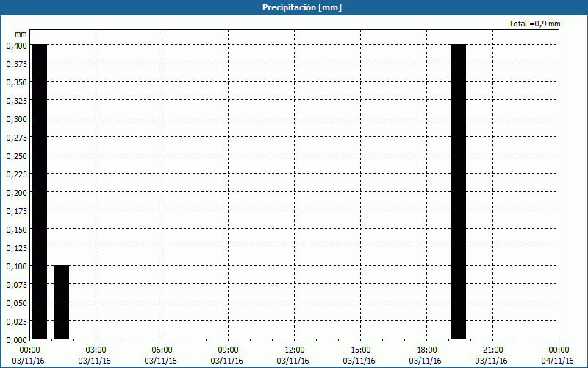Select the Total =0,9 mm label
Screen dimensions: 588x368
[x=534, y=24]
